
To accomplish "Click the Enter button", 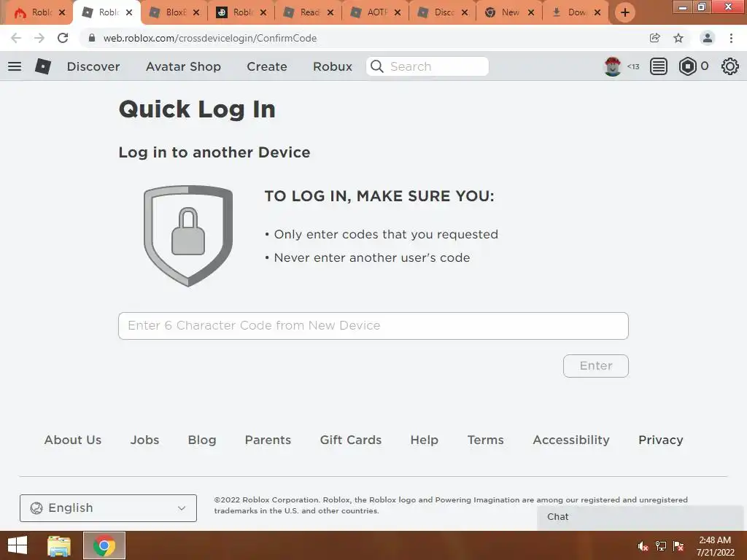I will click(x=595, y=366).
